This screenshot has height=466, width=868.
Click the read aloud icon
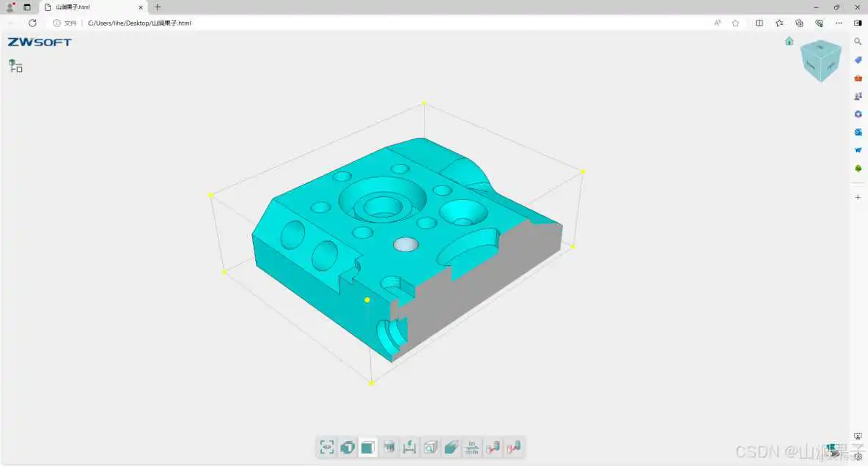(x=718, y=23)
